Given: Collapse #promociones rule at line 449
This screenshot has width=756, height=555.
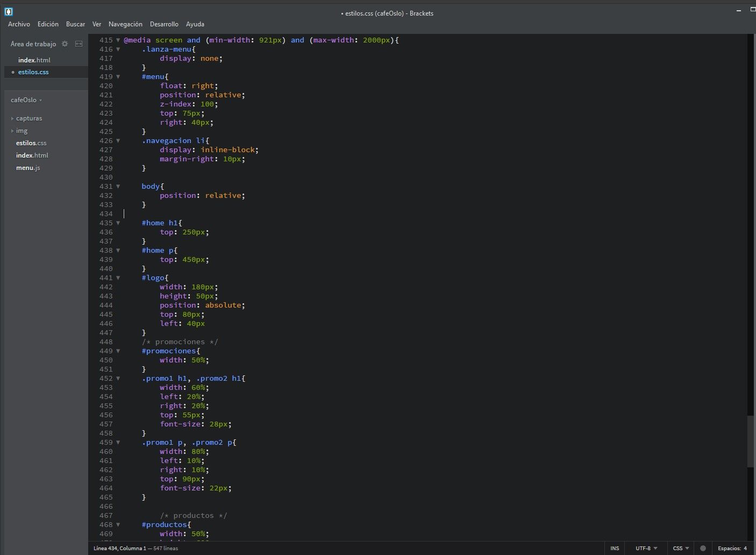Looking at the screenshot, I should 118,351.
